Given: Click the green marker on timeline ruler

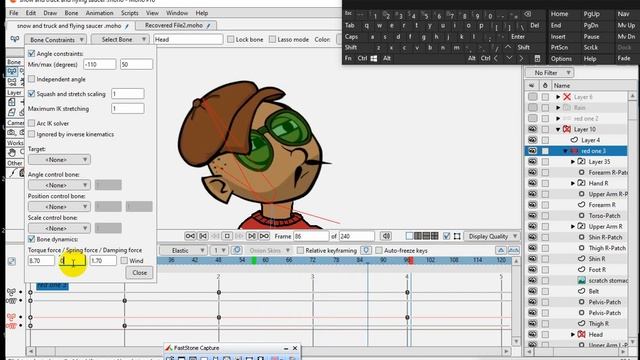Looking at the screenshot, I should coord(254,260).
